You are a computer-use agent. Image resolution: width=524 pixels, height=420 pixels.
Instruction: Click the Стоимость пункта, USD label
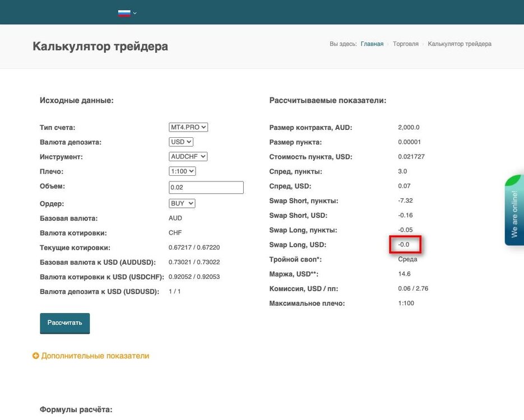311,157
